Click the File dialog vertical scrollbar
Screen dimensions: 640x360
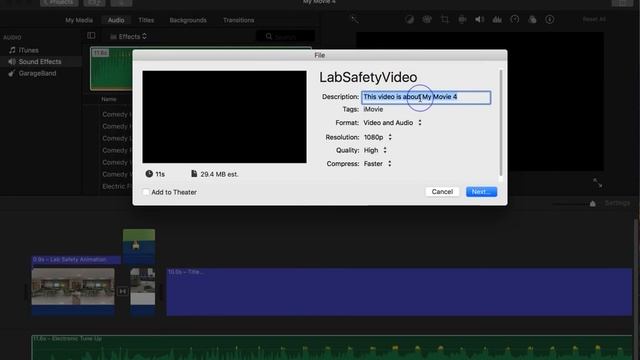[501, 124]
